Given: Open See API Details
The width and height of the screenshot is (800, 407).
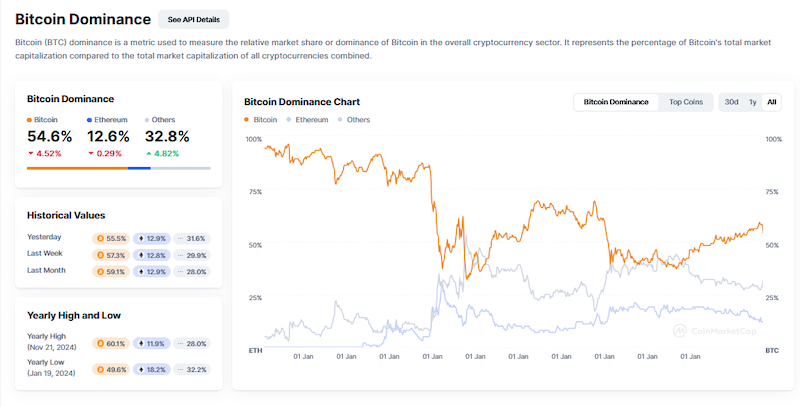Looking at the screenshot, I should click(193, 19).
